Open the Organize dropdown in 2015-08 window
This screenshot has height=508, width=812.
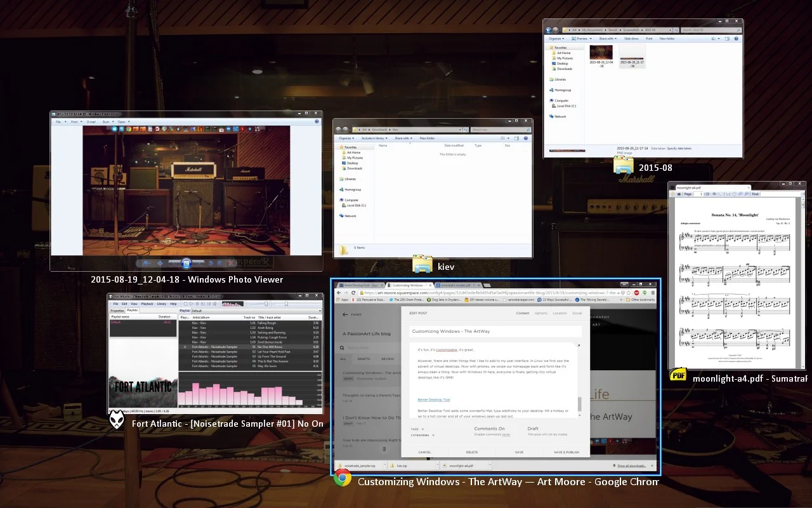pyautogui.click(x=557, y=39)
